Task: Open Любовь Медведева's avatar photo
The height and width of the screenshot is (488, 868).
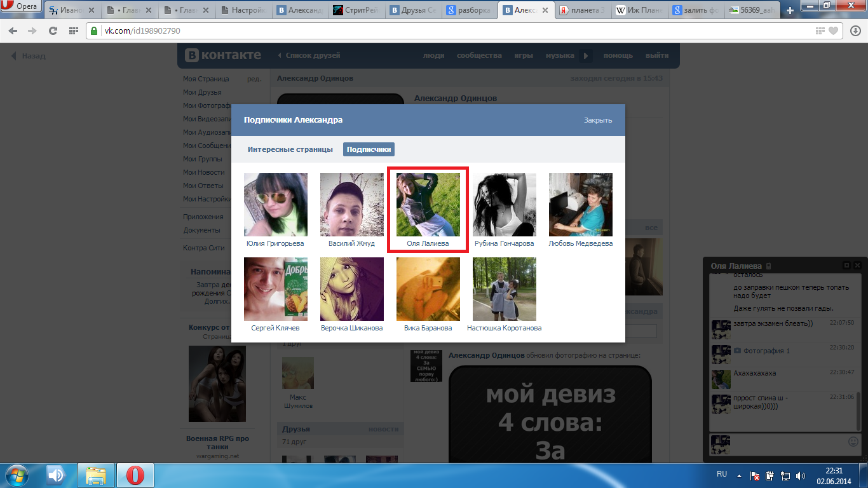Action: pyautogui.click(x=581, y=205)
